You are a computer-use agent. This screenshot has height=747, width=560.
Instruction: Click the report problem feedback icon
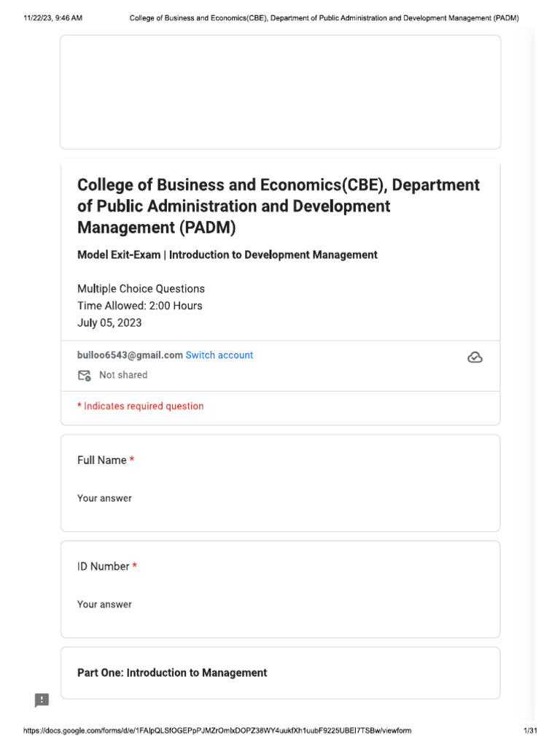click(x=42, y=700)
